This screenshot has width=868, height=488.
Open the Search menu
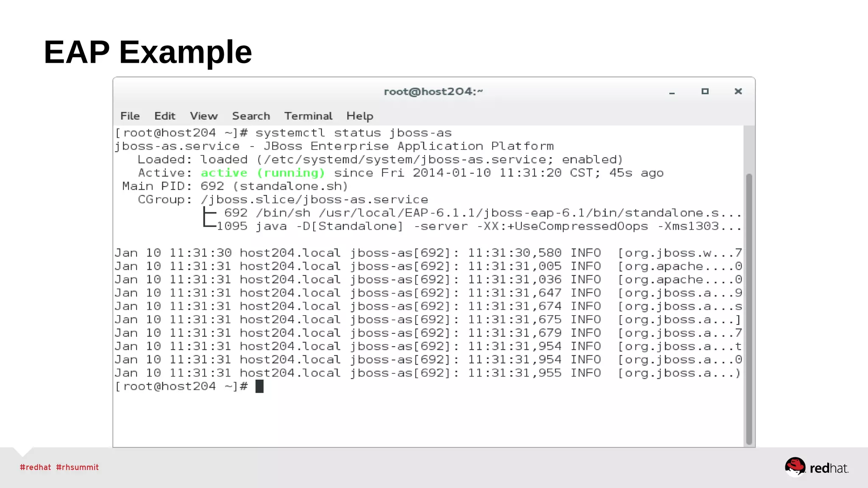coord(251,116)
